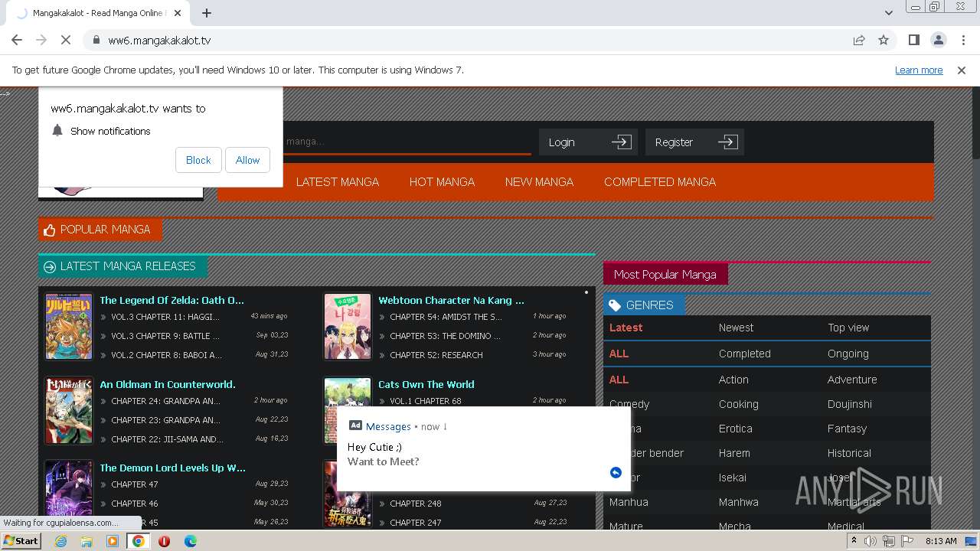The image size is (980, 551).
Task: Open Cats Own The World title
Action: tap(426, 384)
